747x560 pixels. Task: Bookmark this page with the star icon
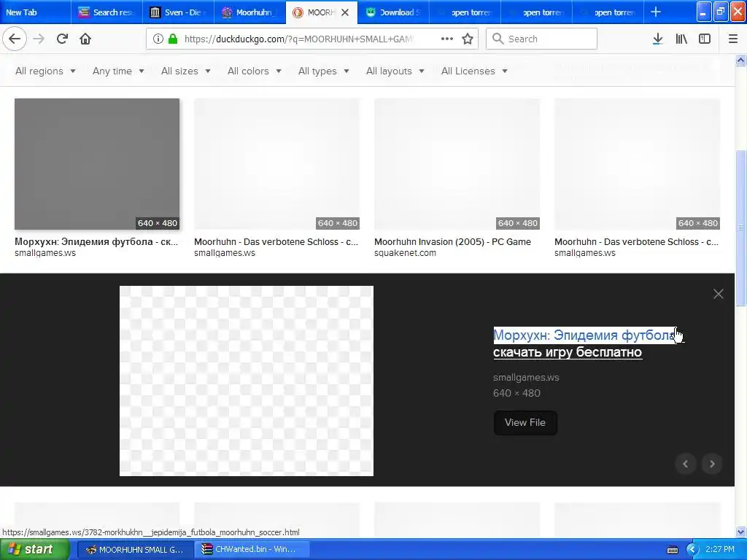[x=468, y=39]
